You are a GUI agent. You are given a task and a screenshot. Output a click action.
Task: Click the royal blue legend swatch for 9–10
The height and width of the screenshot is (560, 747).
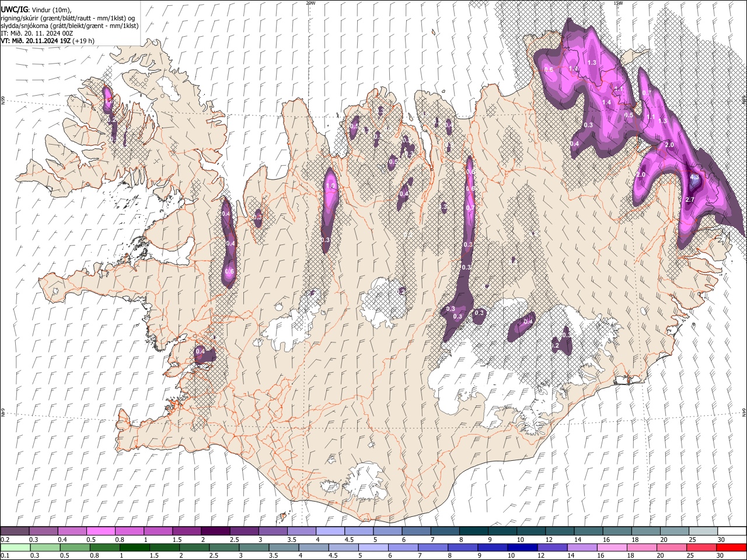click(493, 548)
